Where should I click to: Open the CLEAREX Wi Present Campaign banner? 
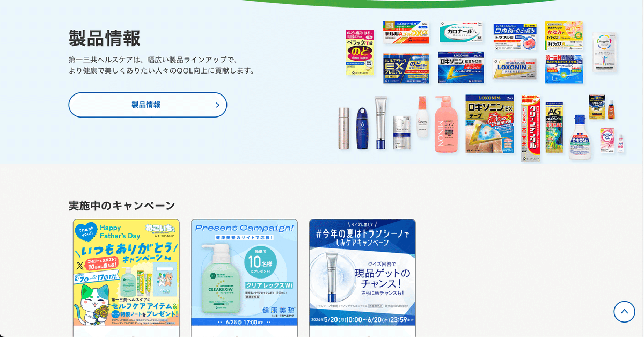tap(244, 273)
